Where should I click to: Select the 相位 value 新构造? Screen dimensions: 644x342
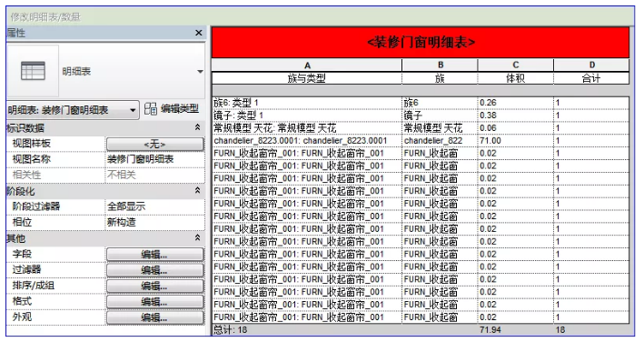154,222
